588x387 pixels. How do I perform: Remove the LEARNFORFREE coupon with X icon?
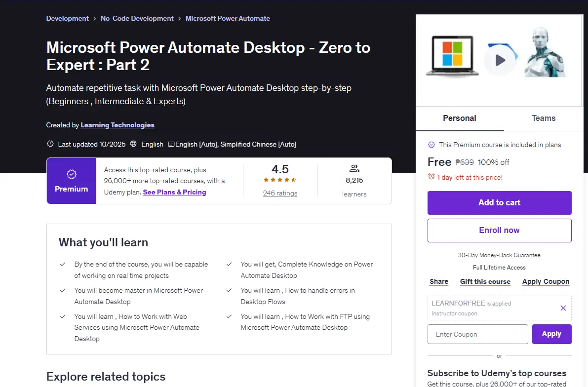pyautogui.click(x=563, y=308)
